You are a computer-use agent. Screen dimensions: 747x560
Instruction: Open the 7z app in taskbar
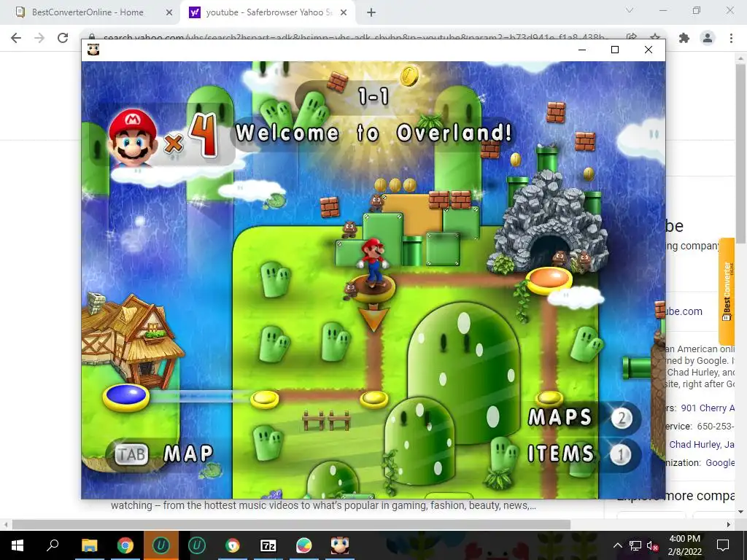[268, 545]
